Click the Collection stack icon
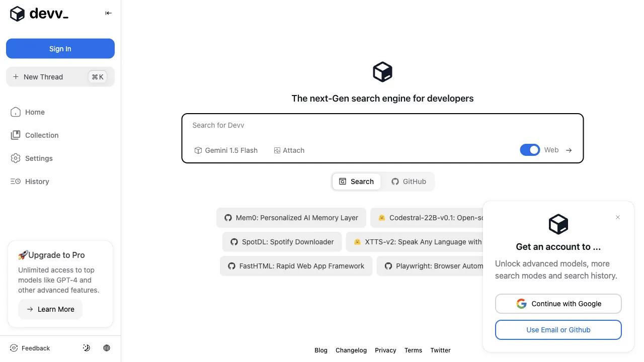 tap(16, 135)
